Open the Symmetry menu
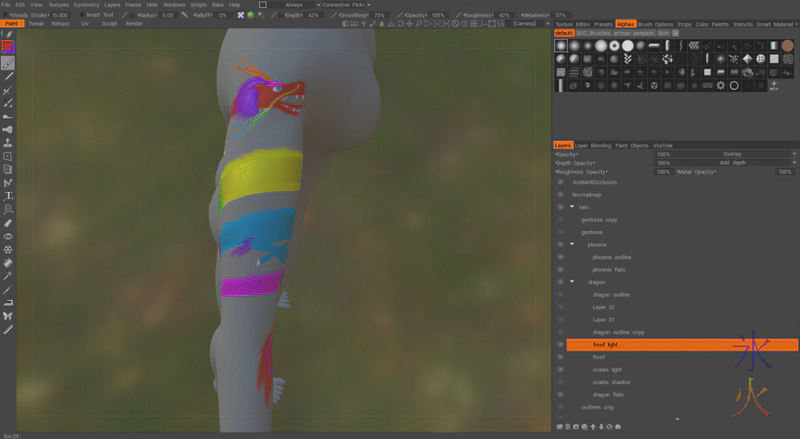800x439 pixels. tap(86, 5)
